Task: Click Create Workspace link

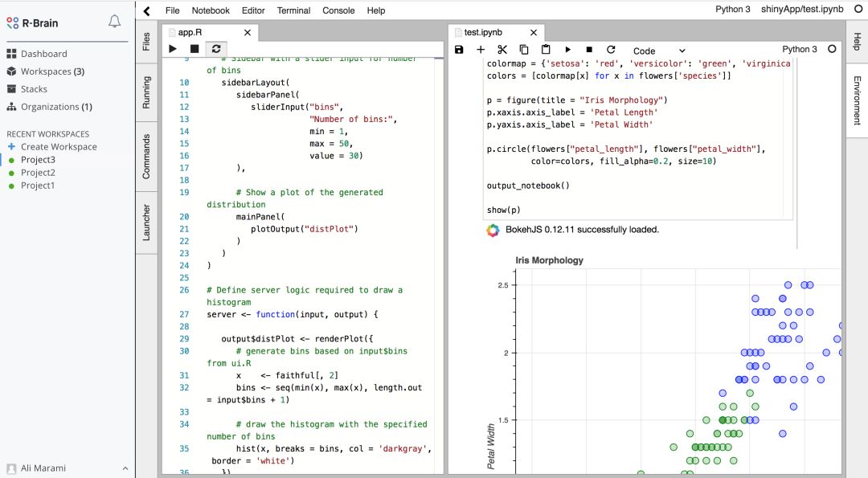Action: 59,147
